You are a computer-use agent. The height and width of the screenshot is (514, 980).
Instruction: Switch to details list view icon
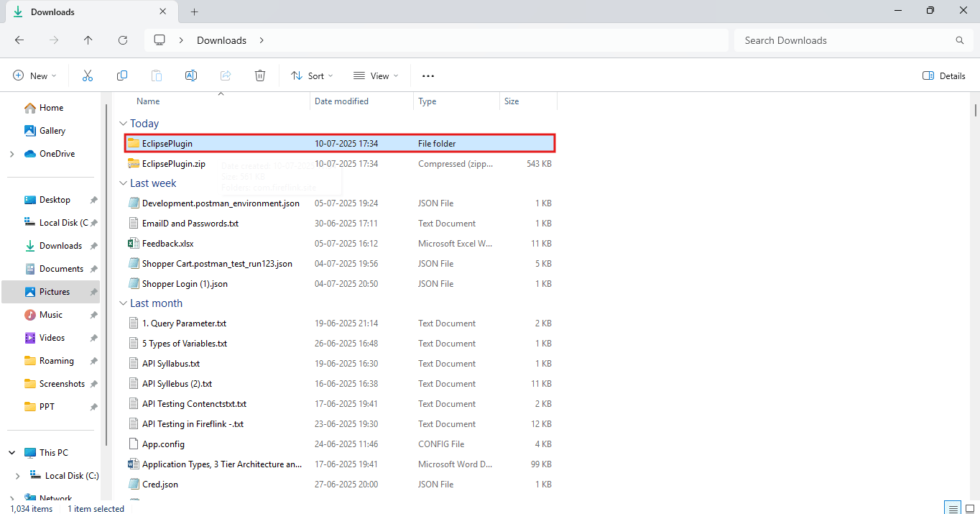tap(953, 508)
